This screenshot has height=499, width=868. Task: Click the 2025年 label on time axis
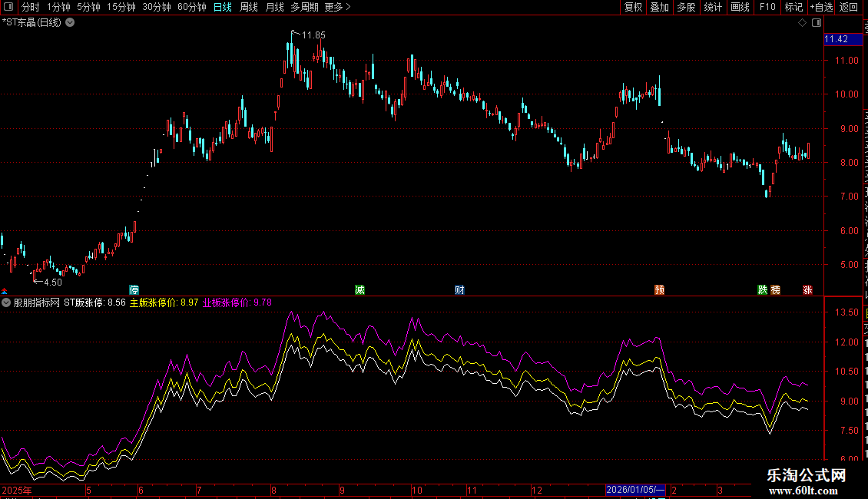coord(17,491)
